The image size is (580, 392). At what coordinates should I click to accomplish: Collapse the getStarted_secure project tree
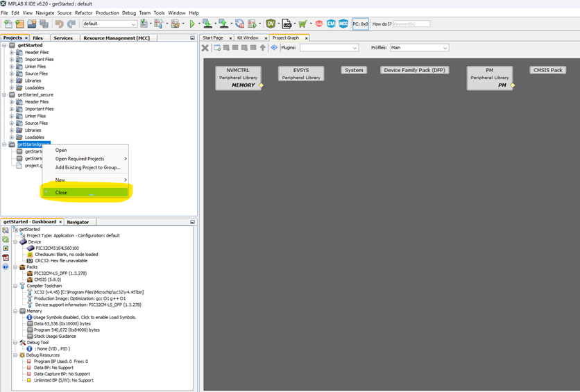pos(4,95)
